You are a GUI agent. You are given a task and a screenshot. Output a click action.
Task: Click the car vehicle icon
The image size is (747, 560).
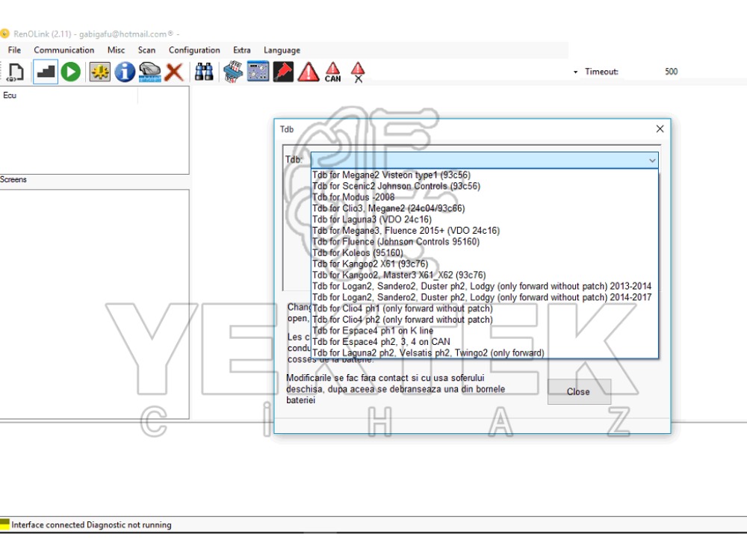coord(149,72)
